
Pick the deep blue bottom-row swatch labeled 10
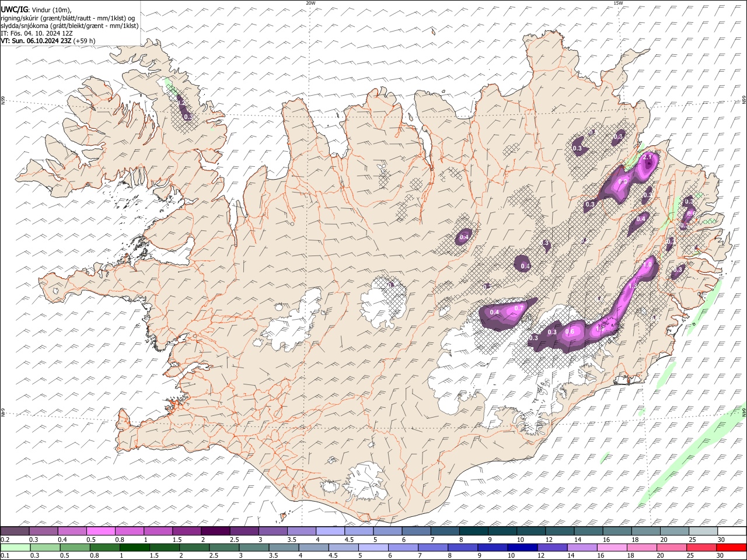(521, 547)
